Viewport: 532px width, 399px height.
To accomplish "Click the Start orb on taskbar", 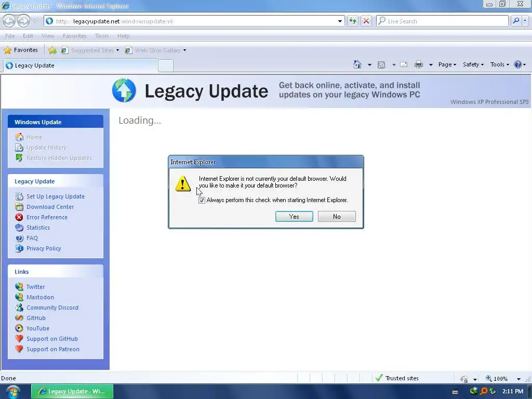I will click(13, 392).
